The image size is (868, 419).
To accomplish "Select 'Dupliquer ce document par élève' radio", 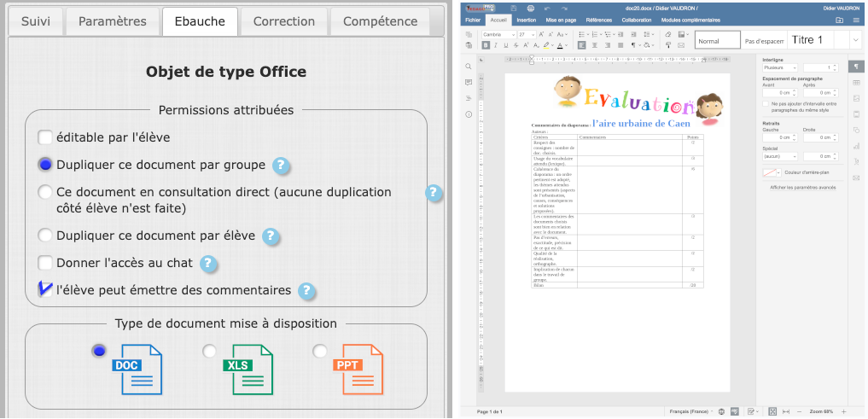I will click(x=45, y=236).
